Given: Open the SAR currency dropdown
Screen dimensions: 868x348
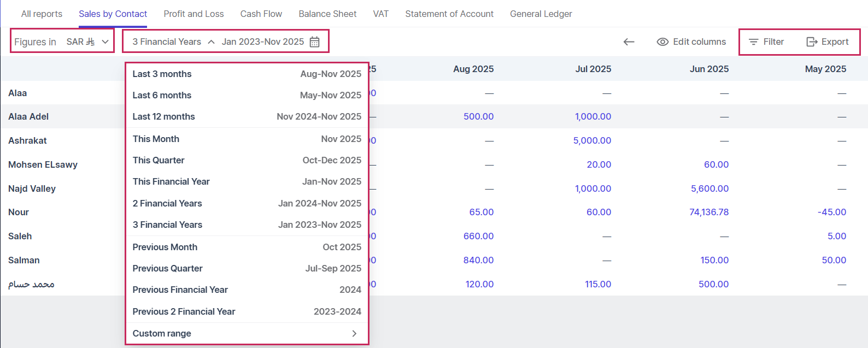Looking at the screenshot, I should click(87, 42).
